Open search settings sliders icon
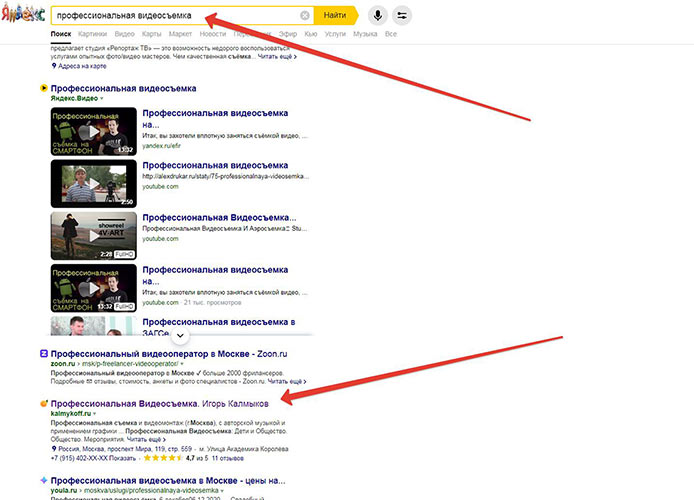694x500 pixels. coord(402,15)
